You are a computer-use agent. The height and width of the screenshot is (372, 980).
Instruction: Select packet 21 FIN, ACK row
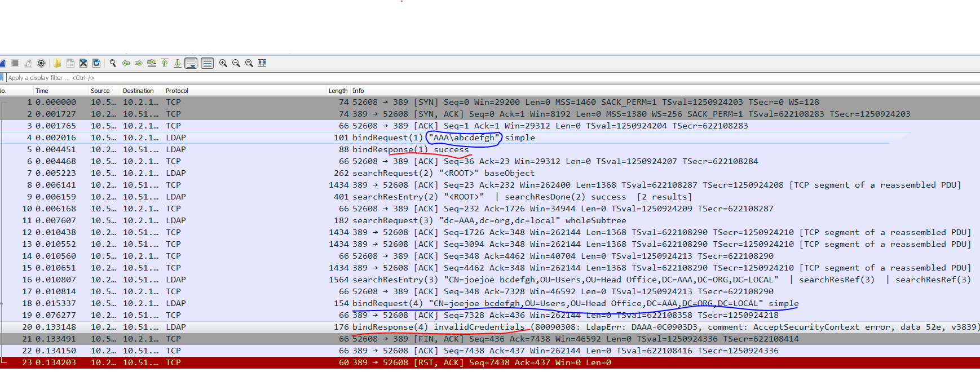tap(490, 339)
